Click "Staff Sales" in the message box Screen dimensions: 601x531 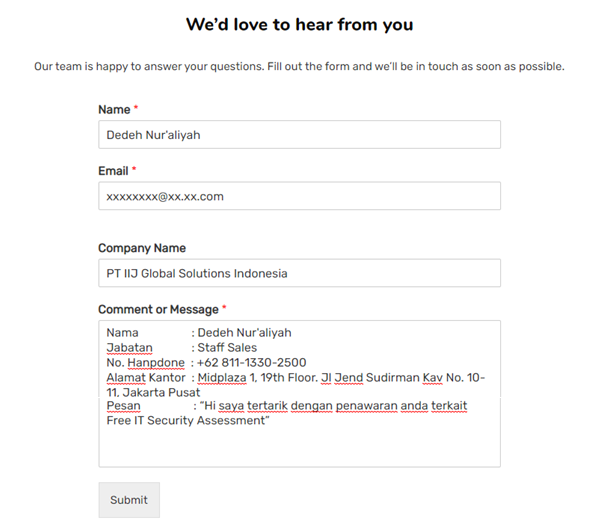tap(227, 348)
